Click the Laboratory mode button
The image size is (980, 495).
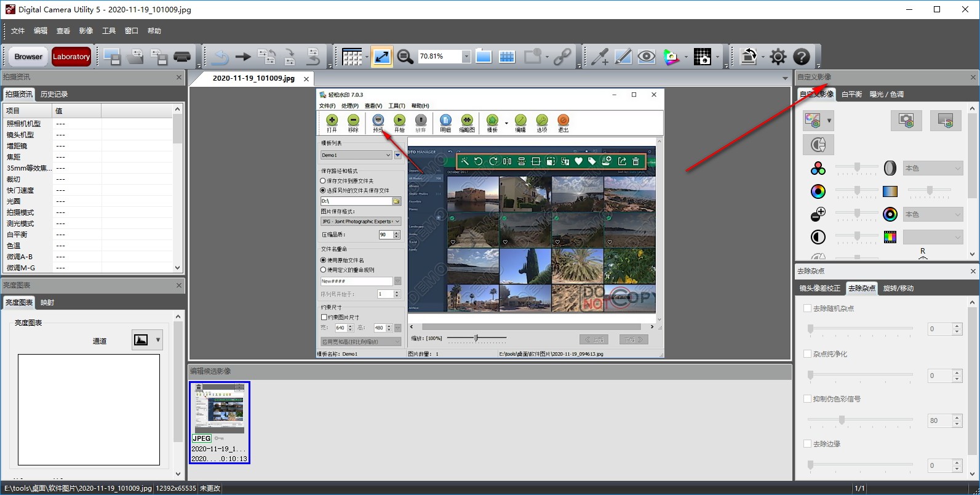(71, 57)
